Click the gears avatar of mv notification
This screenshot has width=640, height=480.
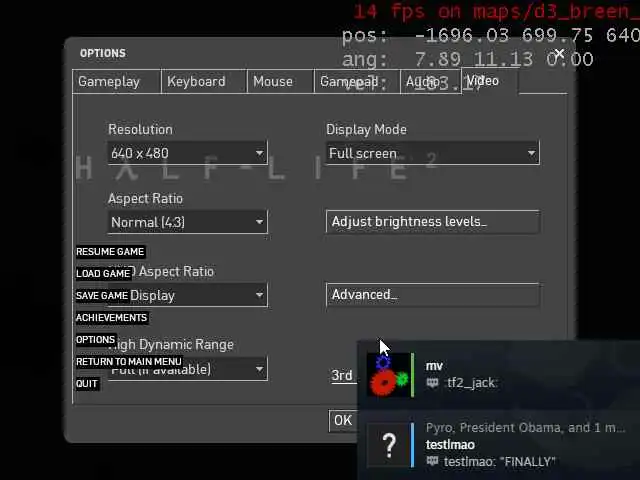coord(389,375)
